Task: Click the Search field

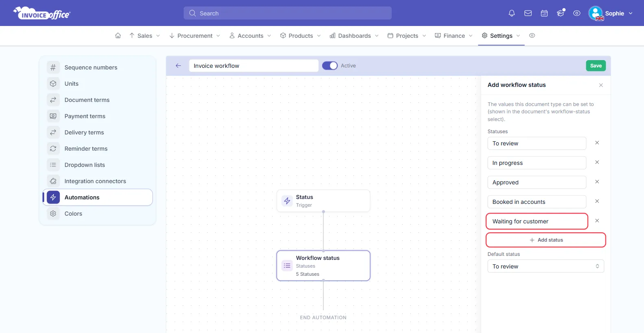Action: pos(288,13)
